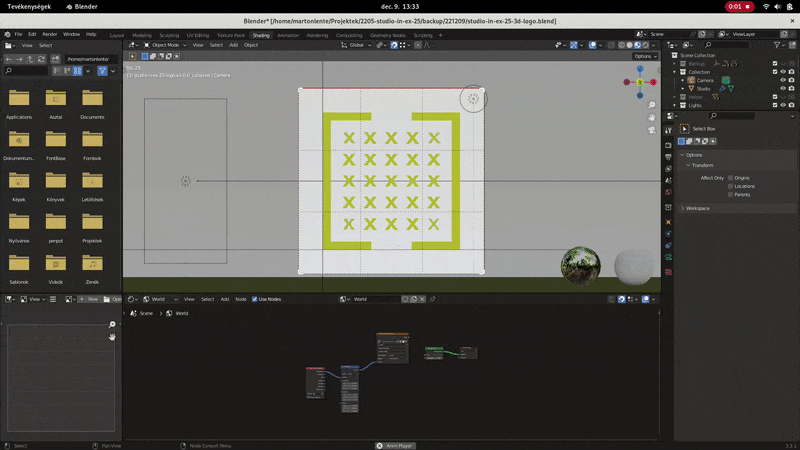Open the Output properties tab
800x450 pixels.
(x=668, y=157)
